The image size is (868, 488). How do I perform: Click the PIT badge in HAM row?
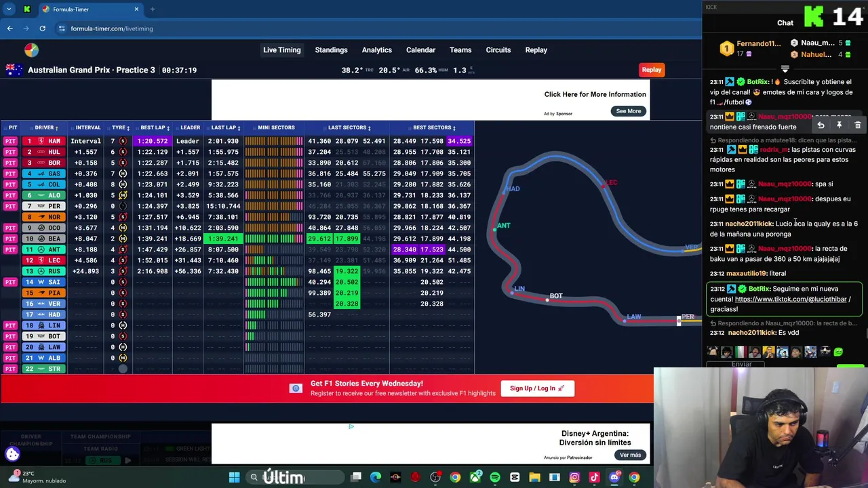coord(10,141)
